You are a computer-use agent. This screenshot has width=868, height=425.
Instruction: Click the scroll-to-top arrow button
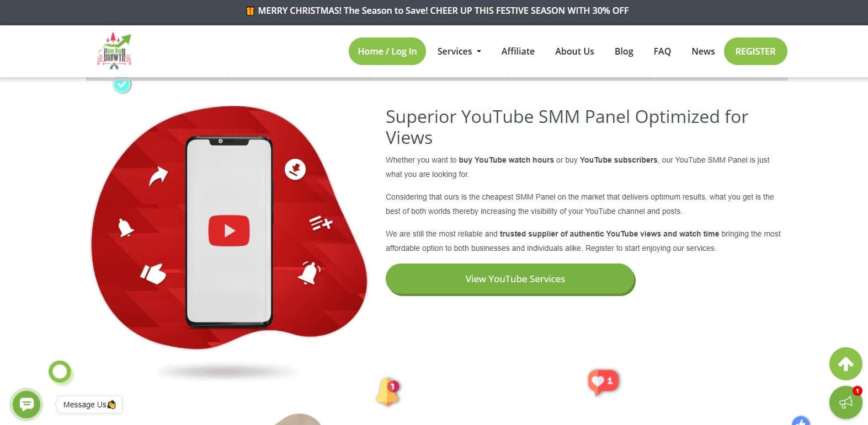coord(845,364)
